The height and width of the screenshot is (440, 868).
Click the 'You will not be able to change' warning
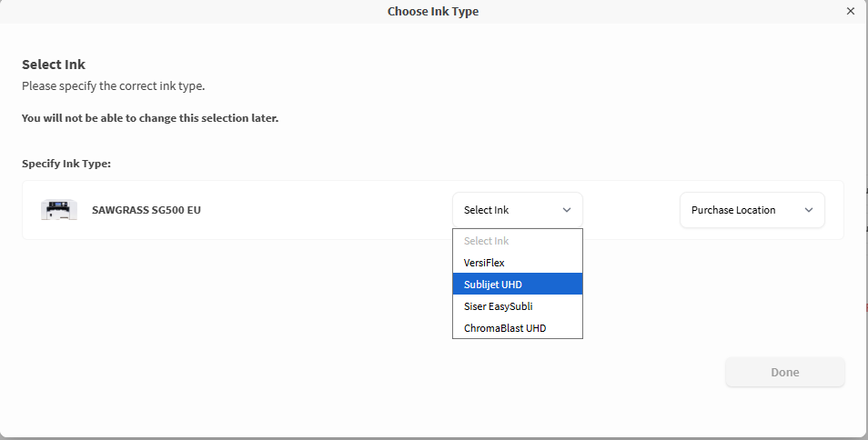tap(150, 118)
